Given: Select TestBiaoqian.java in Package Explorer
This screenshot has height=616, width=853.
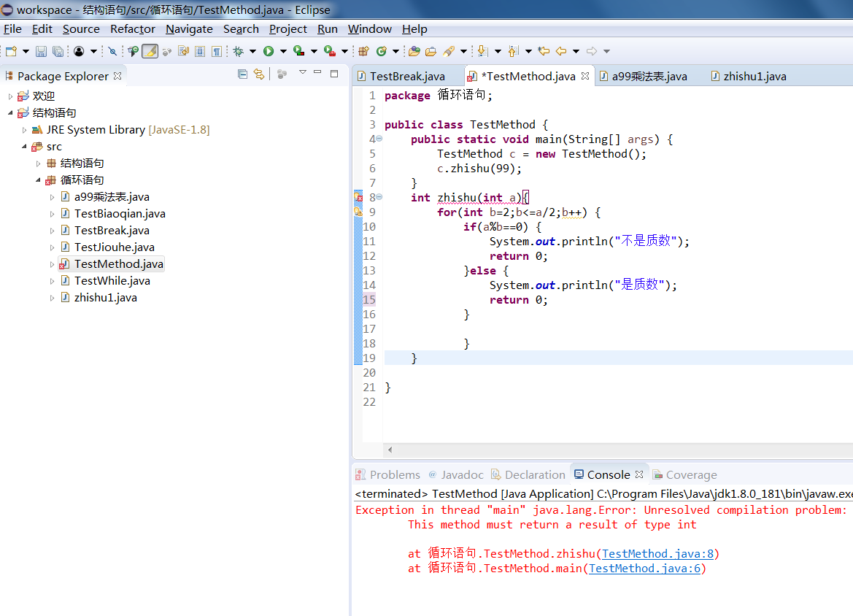Looking at the screenshot, I should pyautogui.click(x=120, y=213).
